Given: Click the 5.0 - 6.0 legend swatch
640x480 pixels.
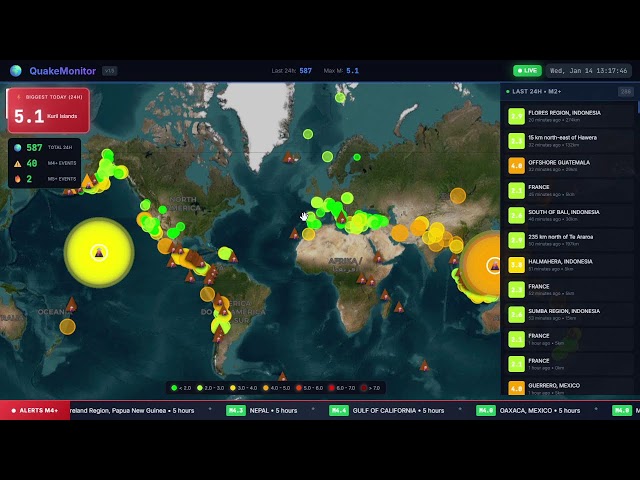Looking at the screenshot, I should point(299,388).
